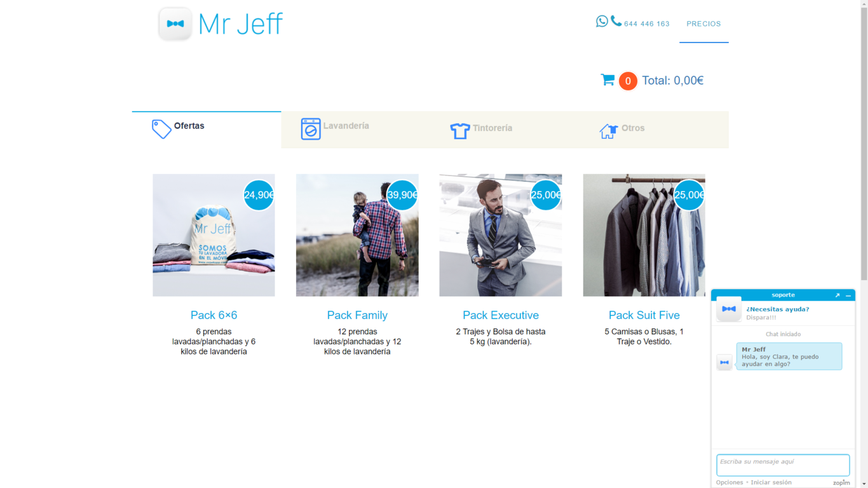
Task: Open the shopping cart icon
Action: pyautogui.click(x=607, y=80)
